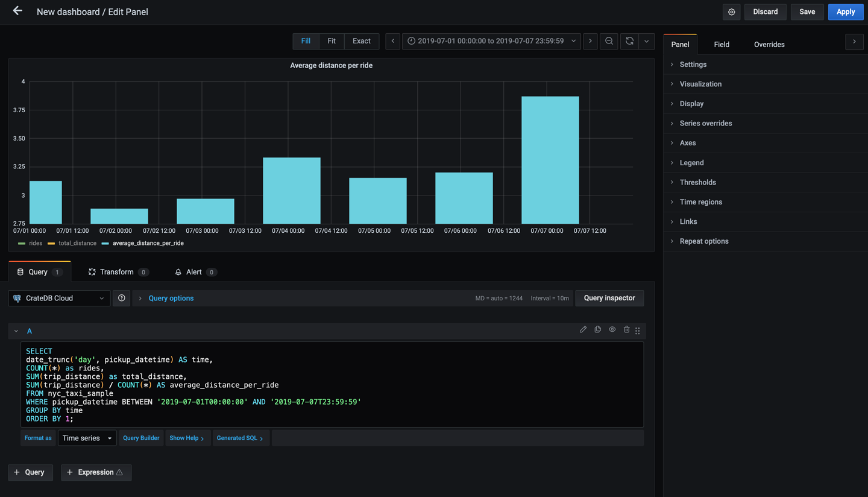The image size is (868, 497).
Task: Apply the panel changes
Action: 846,12
